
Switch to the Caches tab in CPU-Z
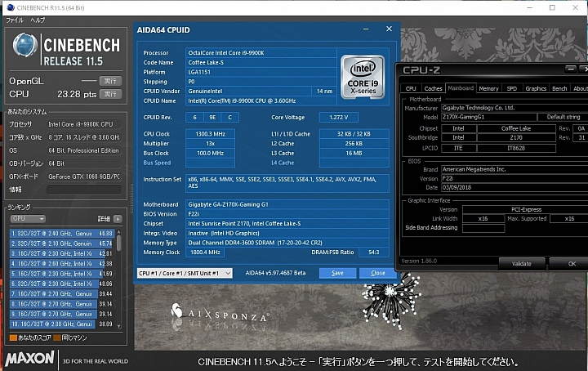(433, 88)
